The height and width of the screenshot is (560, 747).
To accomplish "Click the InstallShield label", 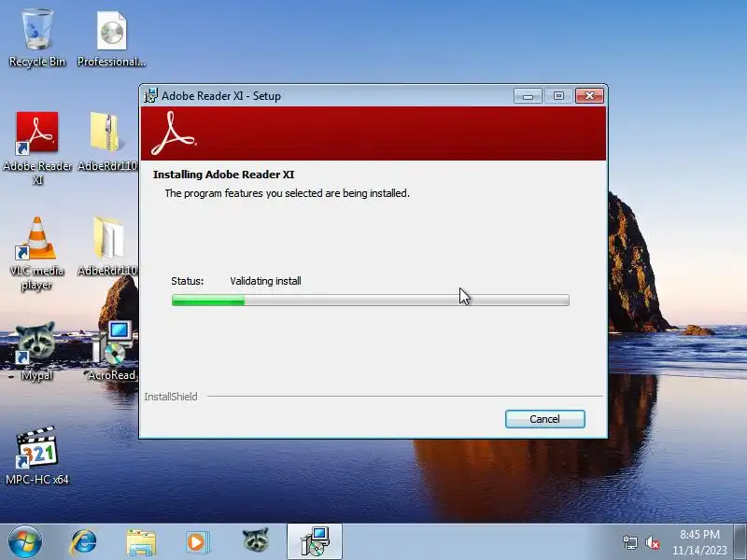I will pos(171,397).
